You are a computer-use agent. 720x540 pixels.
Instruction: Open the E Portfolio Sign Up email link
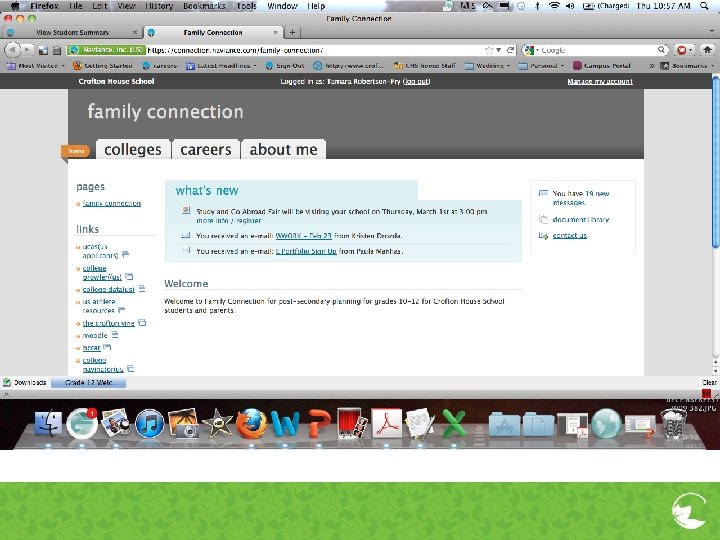pyautogui.click(x=306, y=251)
